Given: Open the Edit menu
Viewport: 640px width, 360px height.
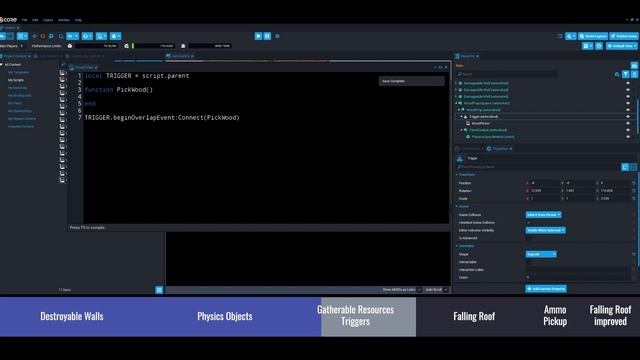Looking at the screenshot, I should 35,20.
